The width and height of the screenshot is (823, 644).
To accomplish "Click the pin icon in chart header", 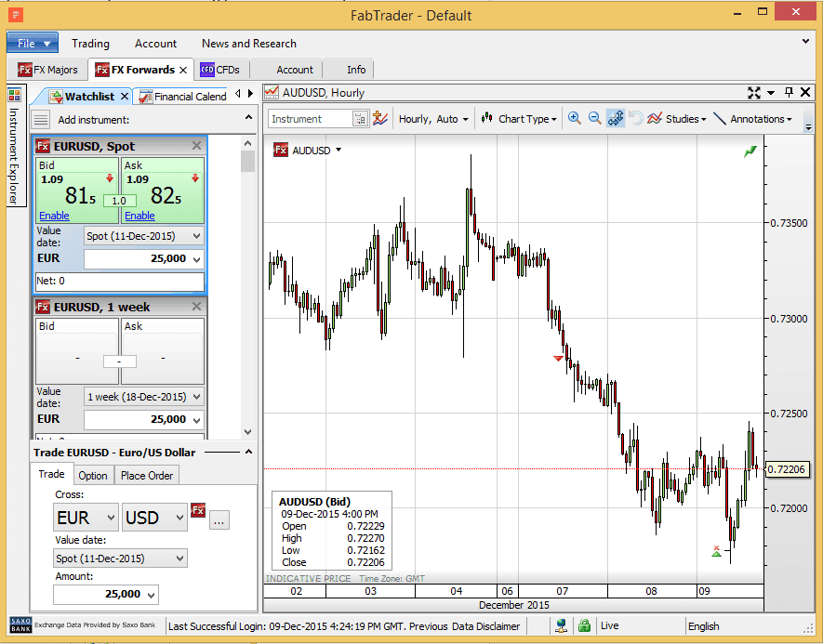I will coord(789,92).
